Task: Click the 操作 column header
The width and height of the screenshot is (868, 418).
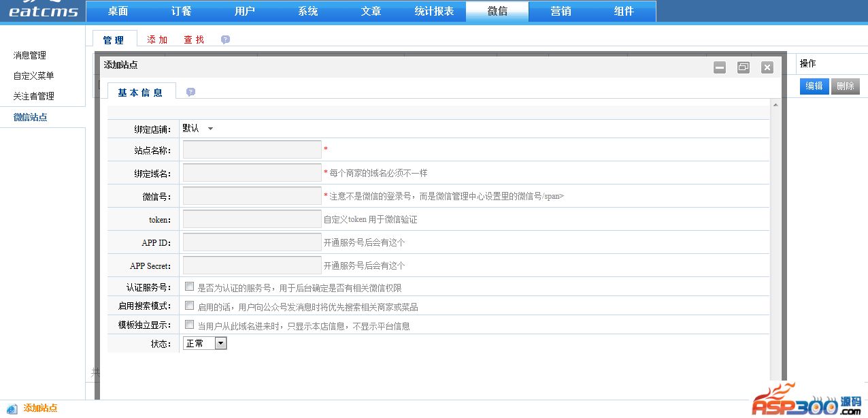Action: coord(807,63)
